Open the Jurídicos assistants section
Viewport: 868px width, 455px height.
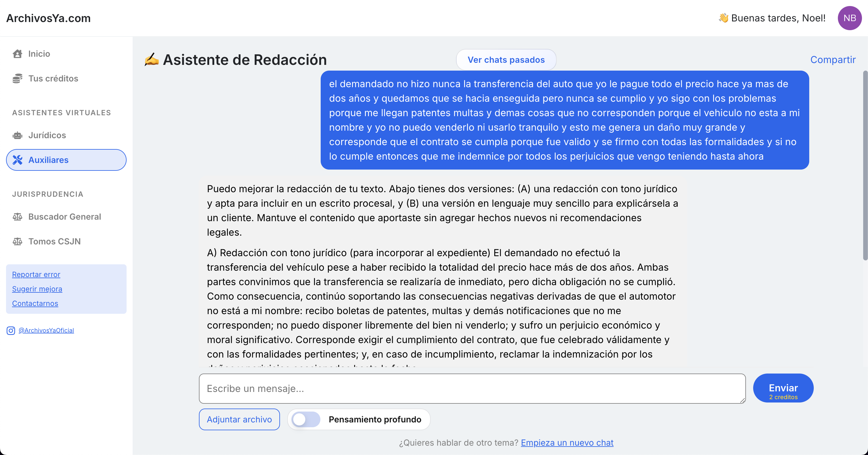pos(47,135)
